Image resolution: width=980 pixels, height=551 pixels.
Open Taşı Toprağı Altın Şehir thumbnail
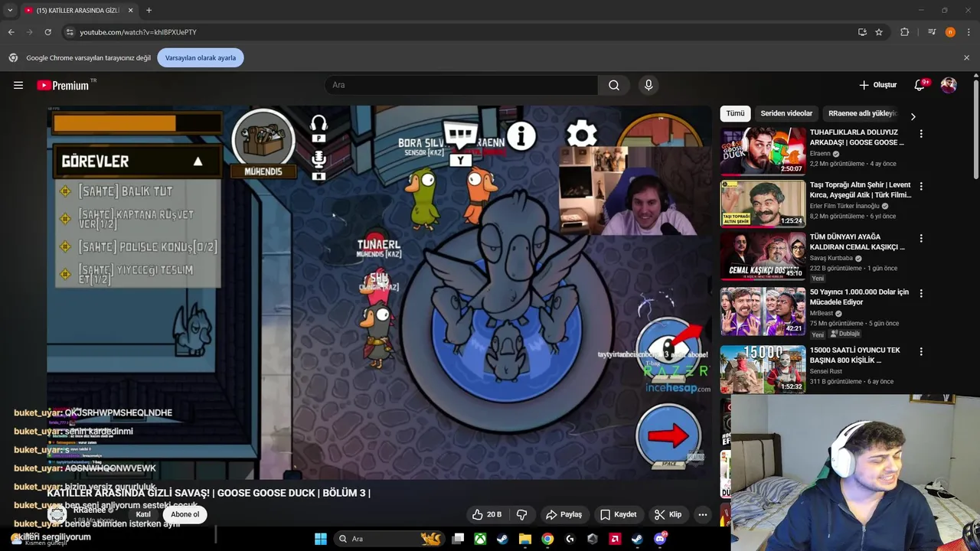(x=763, y=203)
